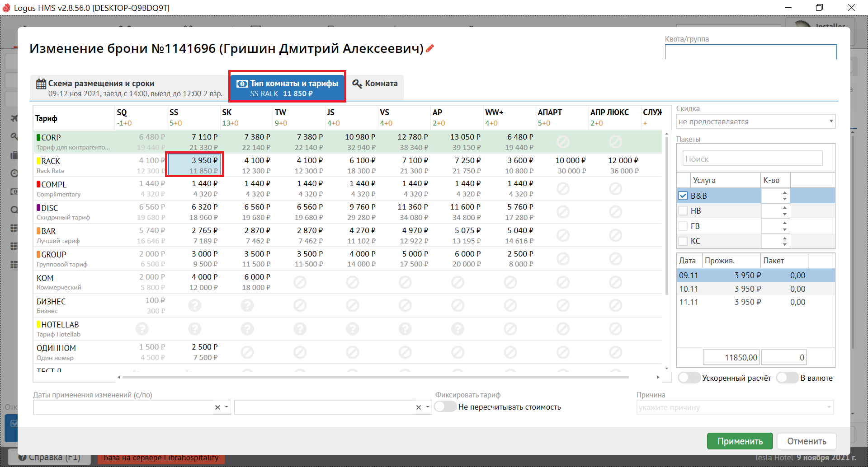Click the Отменить button
Viewport: 868px width, 467px height.
(x=807, y=441)
